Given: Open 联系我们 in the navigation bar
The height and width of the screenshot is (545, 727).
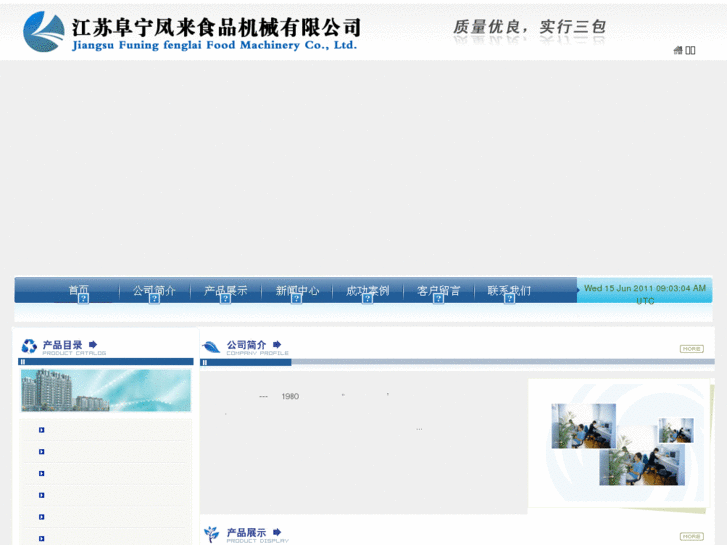Looking at the screenshot, I should (x=509, y=290).
